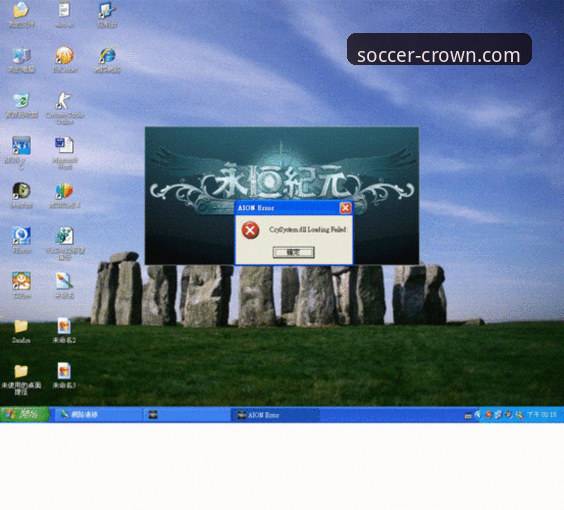Open the 未命名2 image file
564x510 pixels.
click(x=64, y=330)
